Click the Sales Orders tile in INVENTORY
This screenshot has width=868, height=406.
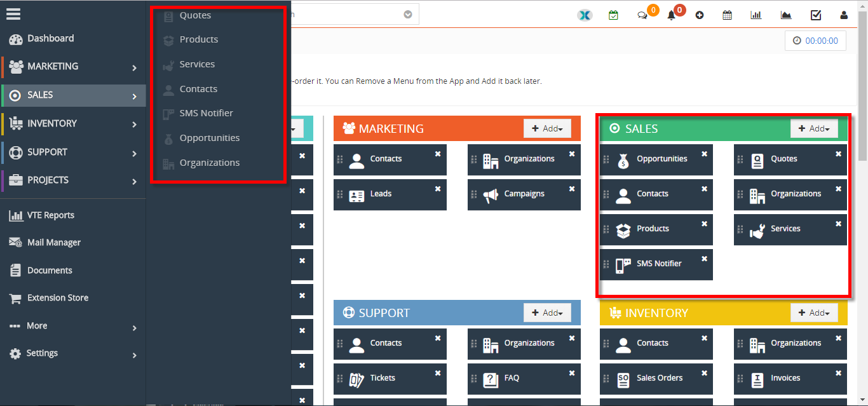[656, 379]
